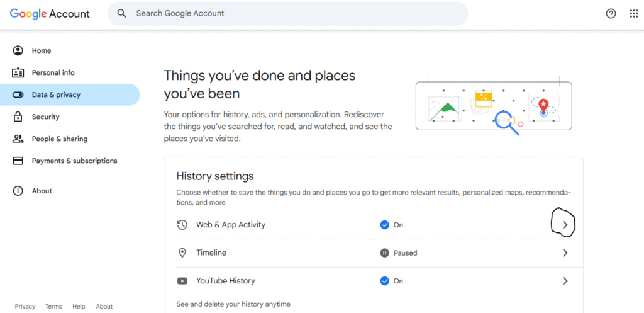644x313 pixels.
Task: Click the Web & App Activity On checkmark
Action: pyautogui.click(x=384, y=225)
